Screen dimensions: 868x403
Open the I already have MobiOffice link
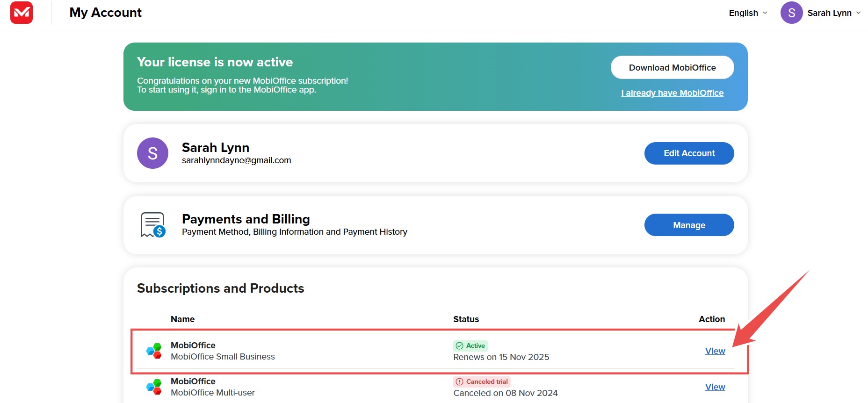[x=672, y=93]
